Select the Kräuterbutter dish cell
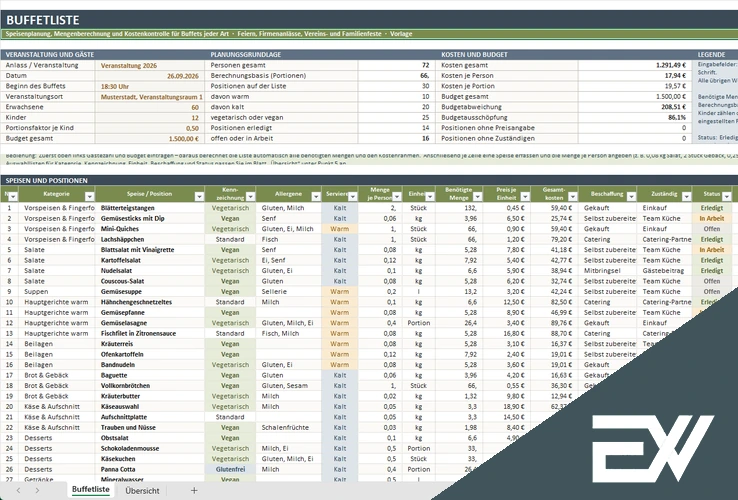Viewport: 738px width, 500px height. (x=150, y=396)
